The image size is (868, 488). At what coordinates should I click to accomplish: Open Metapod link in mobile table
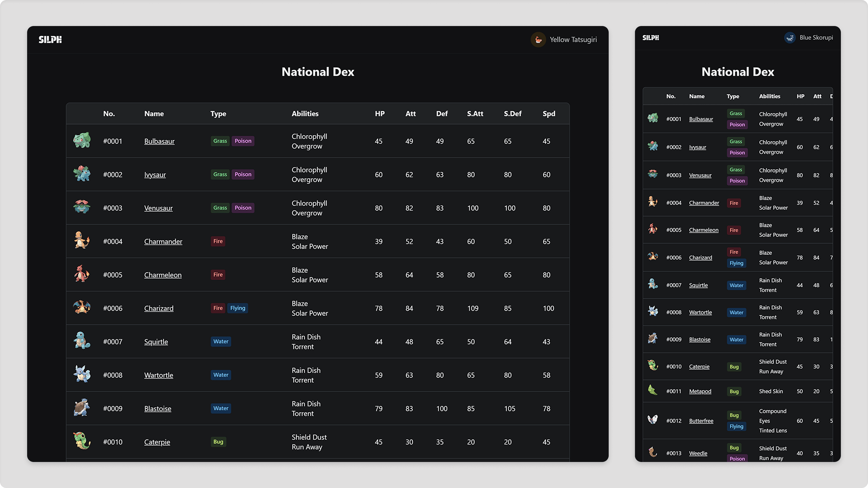click(x=700, y=391)
